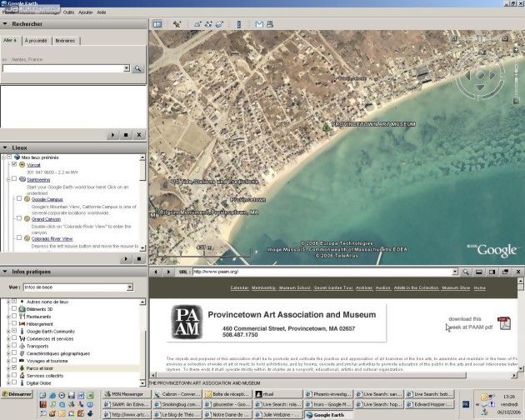Switch to the Itinéraires tab

(65, 40)
